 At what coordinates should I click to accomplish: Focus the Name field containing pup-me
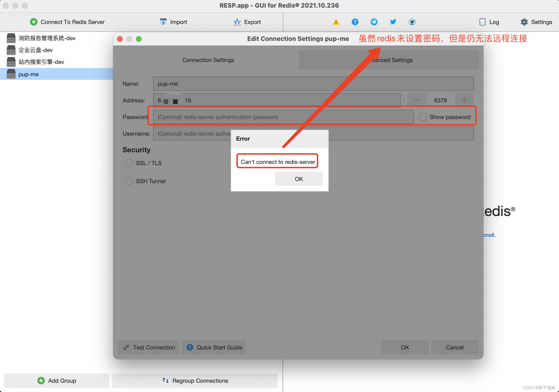[313, 84]
